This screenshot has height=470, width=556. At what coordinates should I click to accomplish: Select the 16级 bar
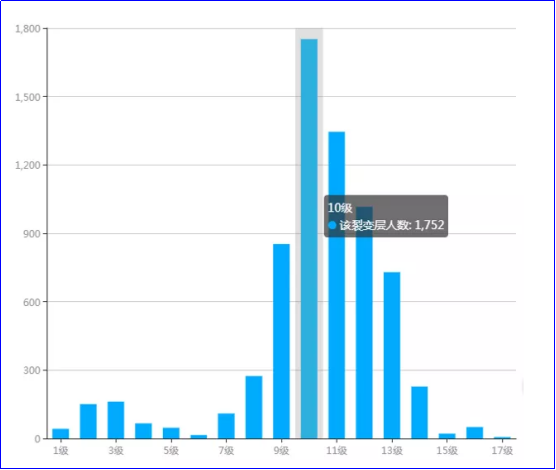tap(475, 433)
